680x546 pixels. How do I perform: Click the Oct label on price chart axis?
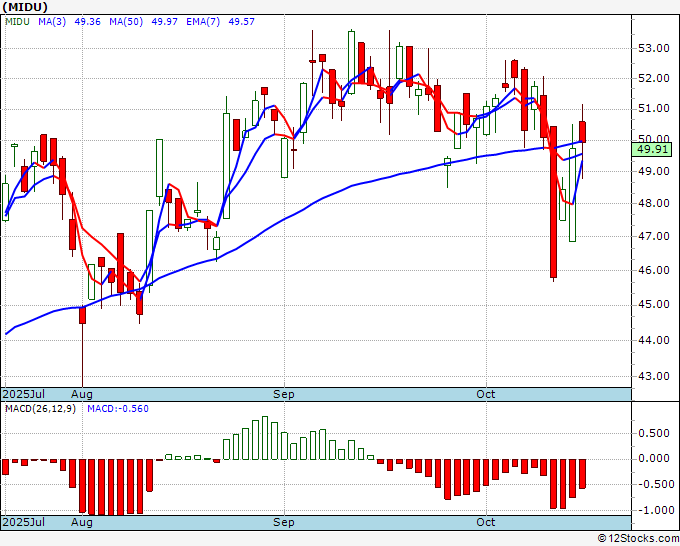(486, 394)
